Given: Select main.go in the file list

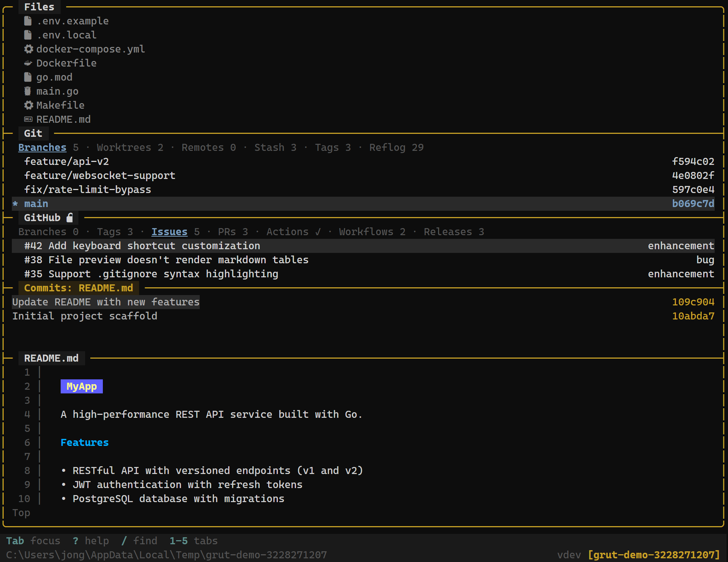Looking at the screenshot, I should (57, 91).
